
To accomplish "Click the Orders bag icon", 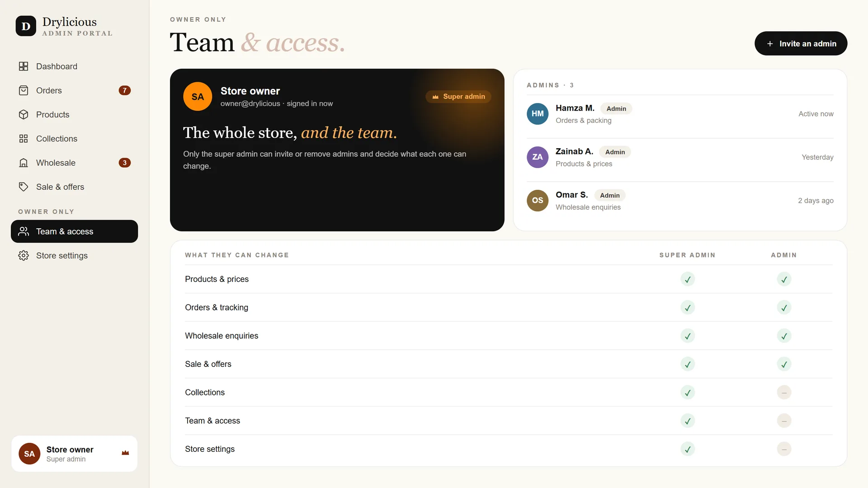I will click(x=24, y=90).
